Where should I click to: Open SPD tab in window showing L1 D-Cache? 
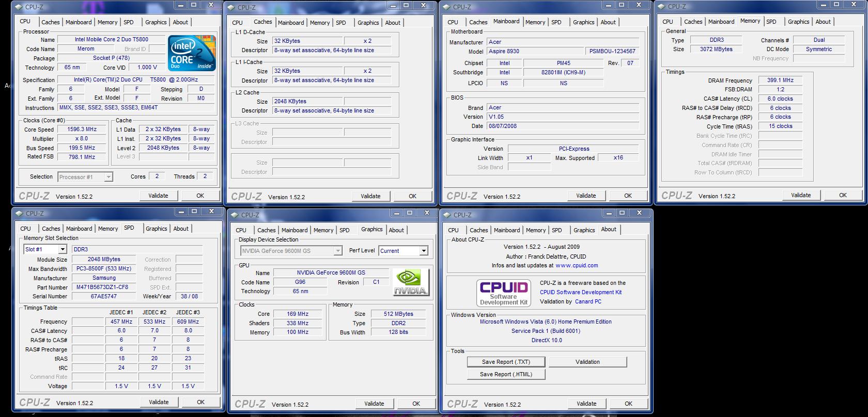(341, 23)
